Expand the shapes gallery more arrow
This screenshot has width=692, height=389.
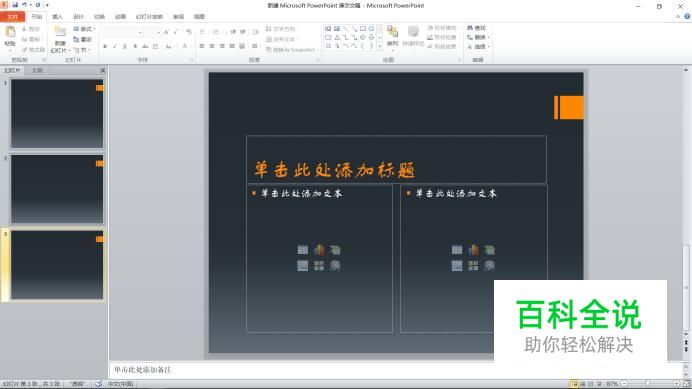coord(380,46)
